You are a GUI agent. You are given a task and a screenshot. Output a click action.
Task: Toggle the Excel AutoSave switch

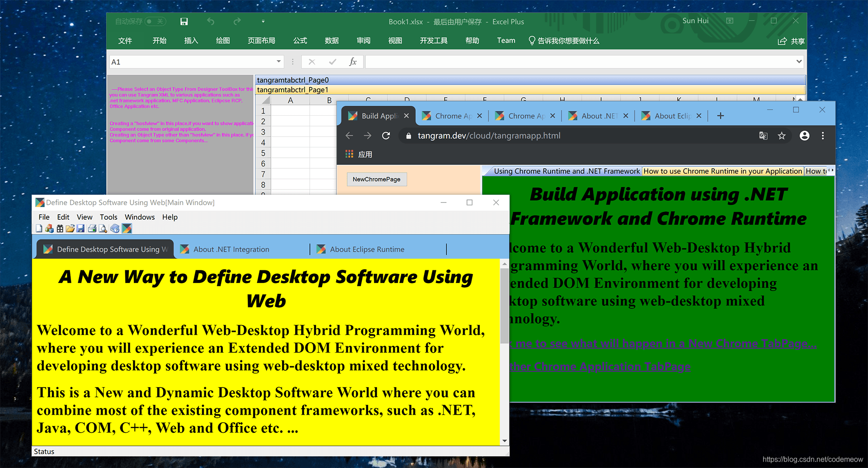155,21
